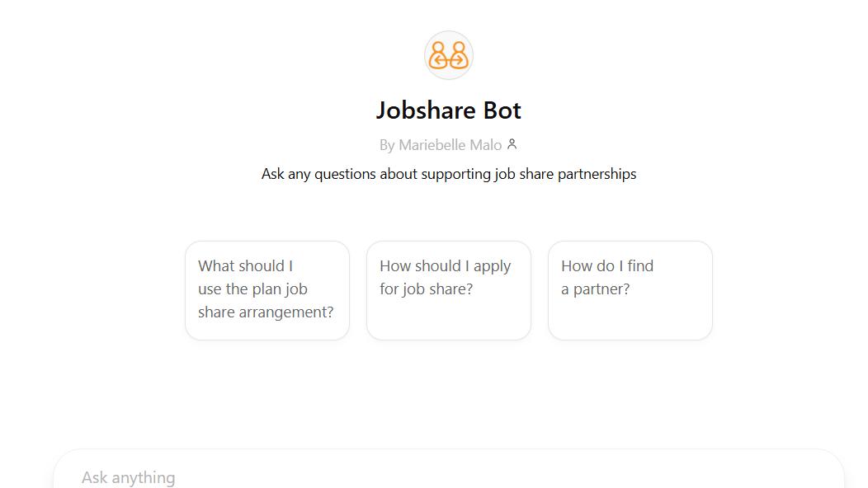This screenshot has height=488, width=868.
Task: Click the last suggested prompt card
Action: (x=630, y=289)
